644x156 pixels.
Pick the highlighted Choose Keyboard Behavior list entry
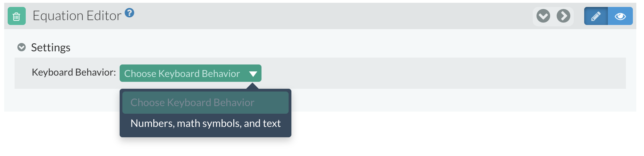point(205,102)
